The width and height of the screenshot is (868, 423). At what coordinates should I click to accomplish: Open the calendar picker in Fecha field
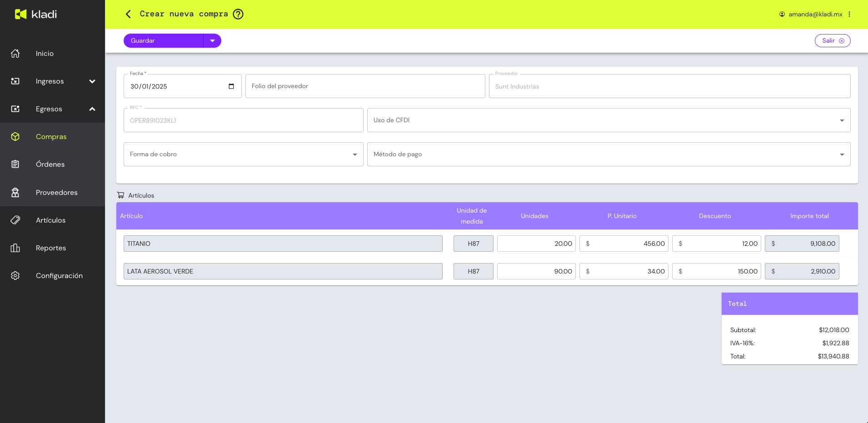[x=231, y=86]
